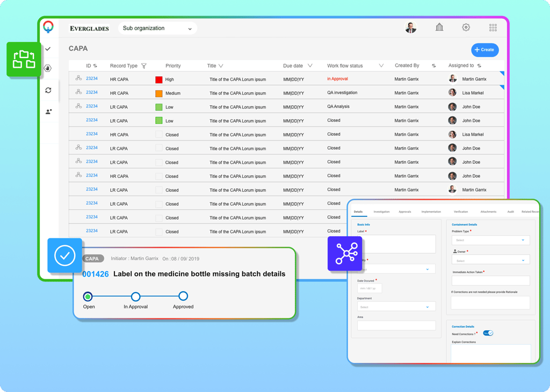Expand the Work flow status column chevron
Image resolution: width=550 pixels, height=392 pixels.
point(381,66)
